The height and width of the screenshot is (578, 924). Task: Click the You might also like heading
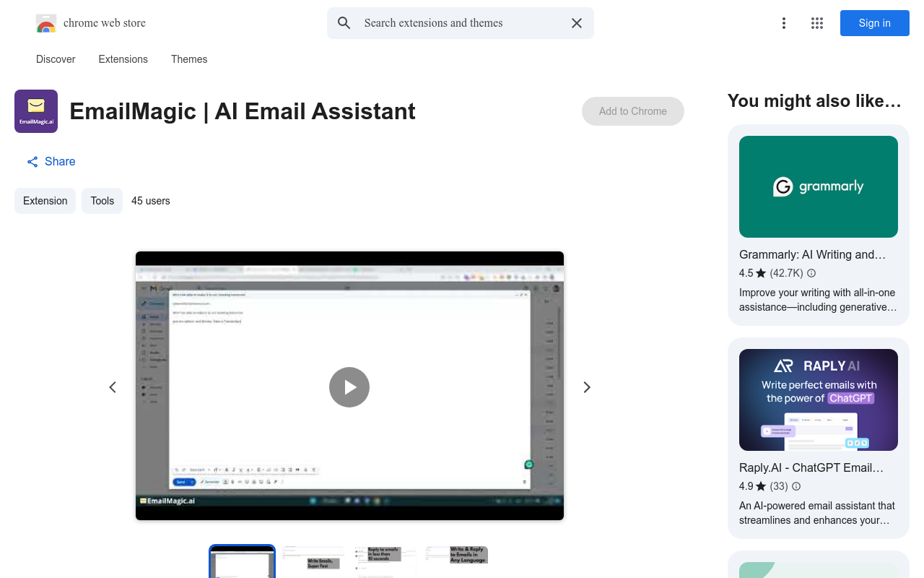814,101
